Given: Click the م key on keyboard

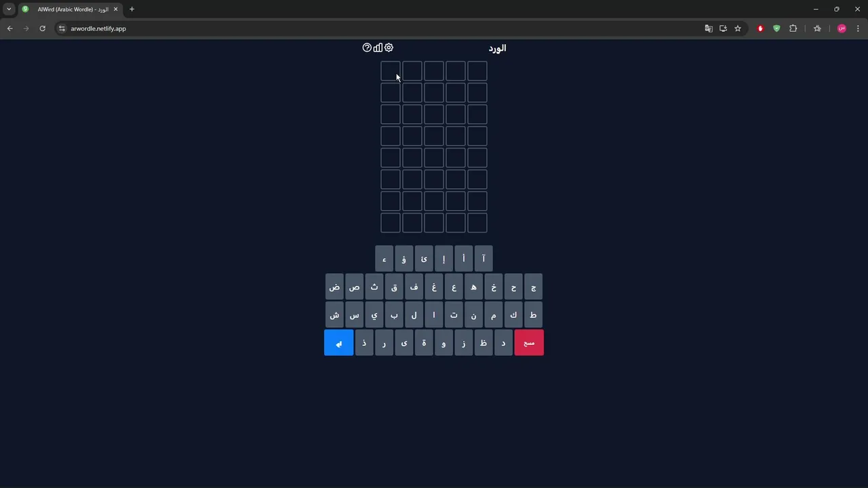Looking at the screenshot, I should (494, 315).
